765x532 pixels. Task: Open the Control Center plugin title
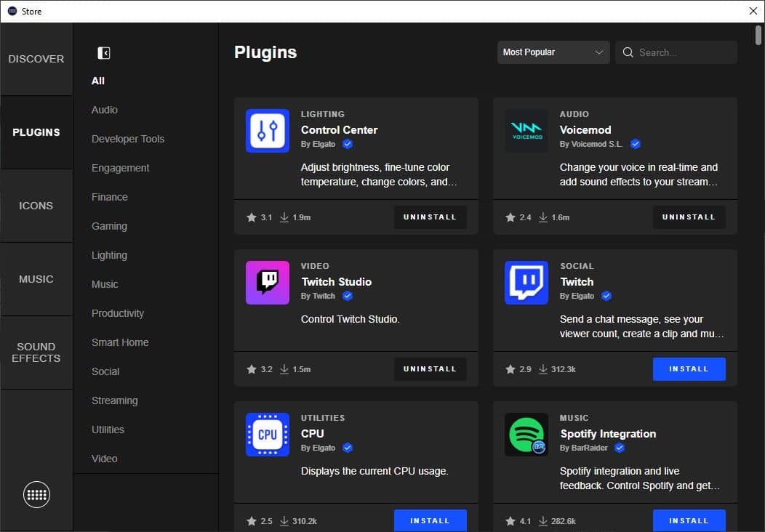pos(339,130)
